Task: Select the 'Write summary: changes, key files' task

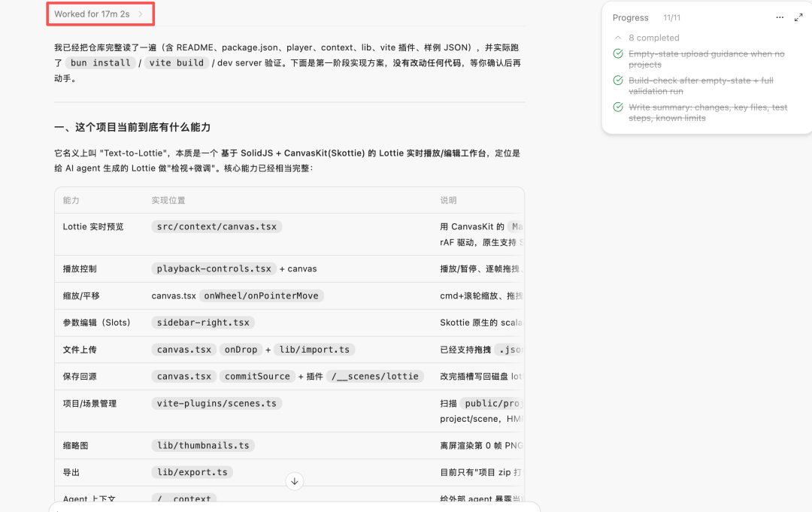Action: point(708,112)
